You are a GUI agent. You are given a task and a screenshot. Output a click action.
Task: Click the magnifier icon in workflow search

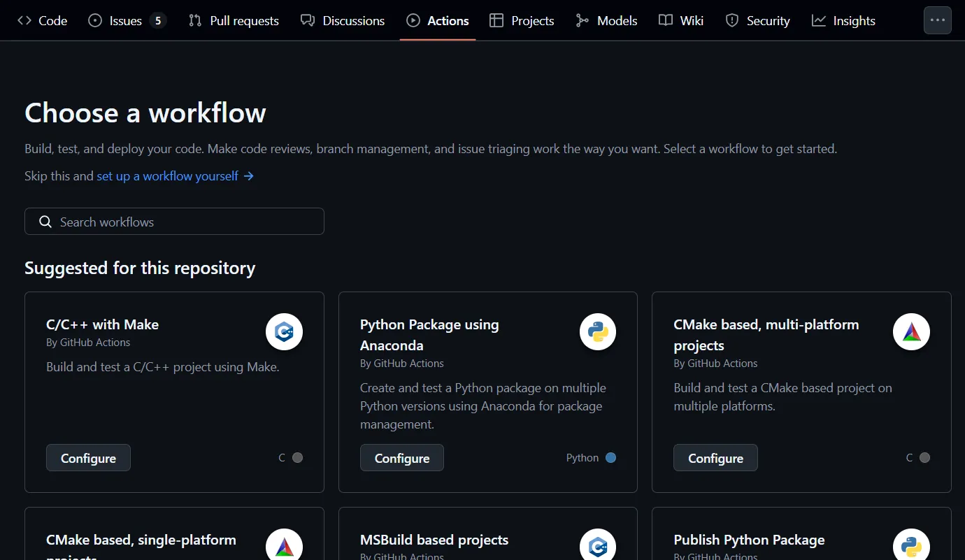coord(45,222)
